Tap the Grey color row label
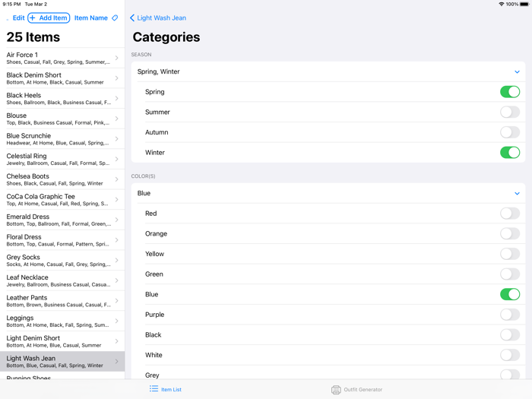The width and height of the screenshot is (532, 399). click(152, 375)
